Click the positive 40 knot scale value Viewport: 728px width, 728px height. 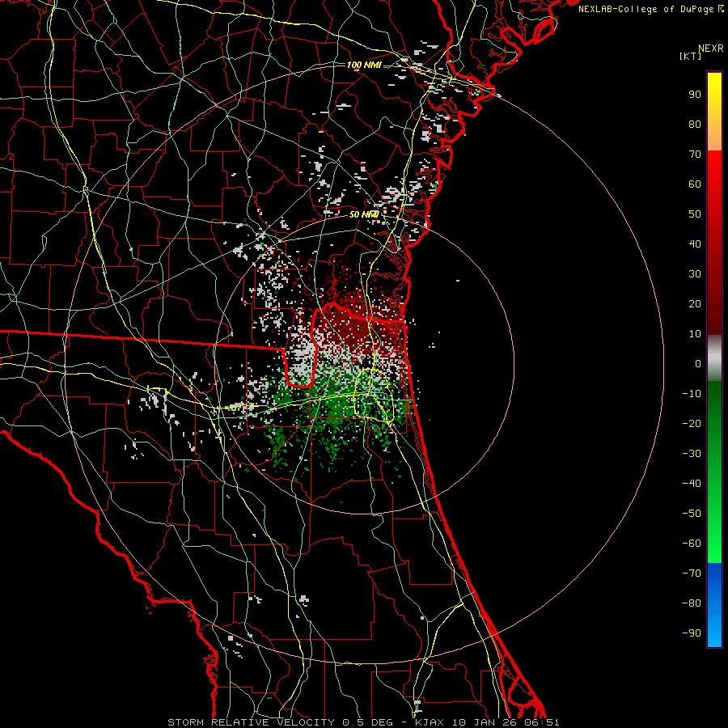coord(695,244)
